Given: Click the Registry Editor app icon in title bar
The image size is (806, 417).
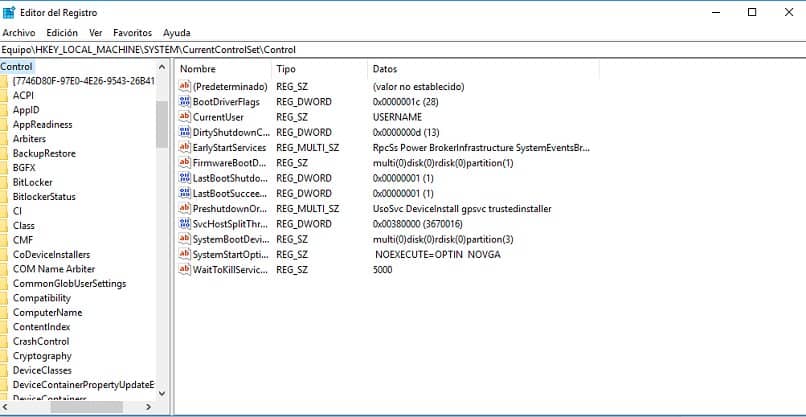Looking at the screenshot, I should click(9, 12).
